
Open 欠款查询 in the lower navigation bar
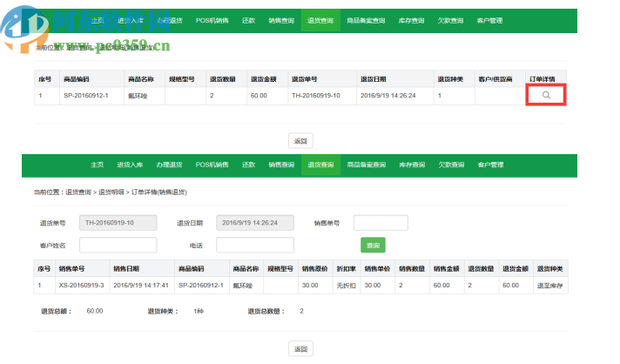coord(451,165)
